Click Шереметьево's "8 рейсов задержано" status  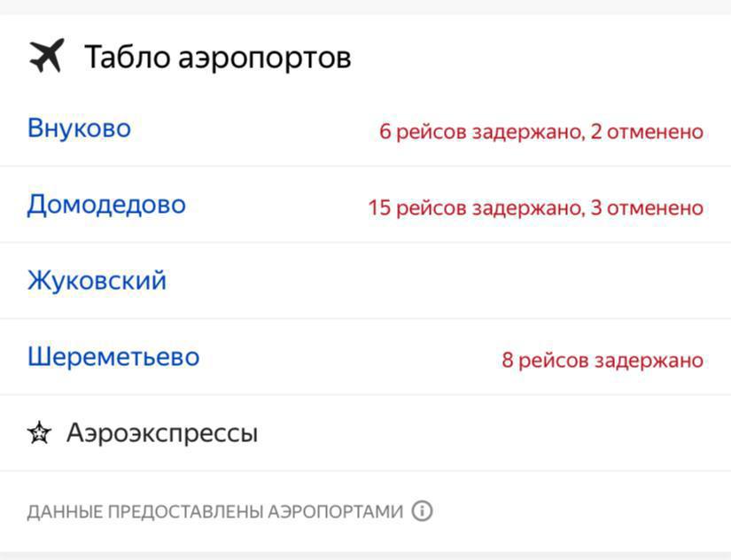tap(603, 361)
